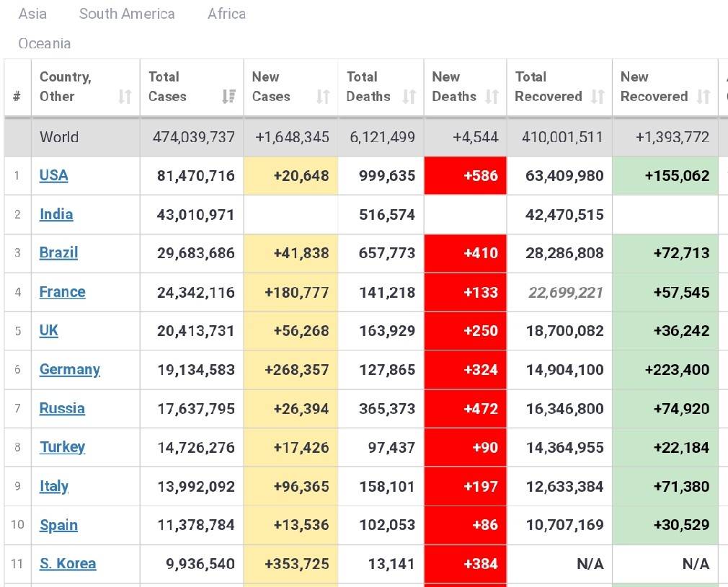Viewport: 728px width, 587px height.
Task: Click the # rank column header
Action: (x=17, y=97)
